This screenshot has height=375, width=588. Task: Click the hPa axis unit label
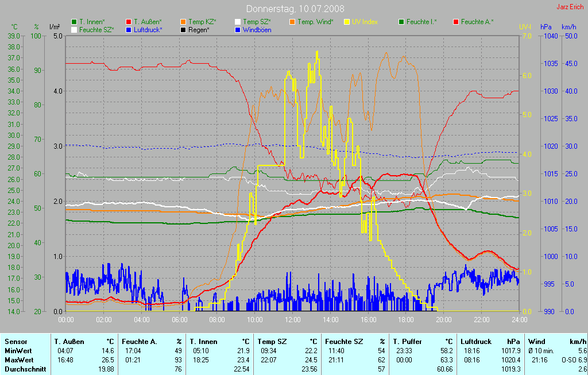[546, 27]
